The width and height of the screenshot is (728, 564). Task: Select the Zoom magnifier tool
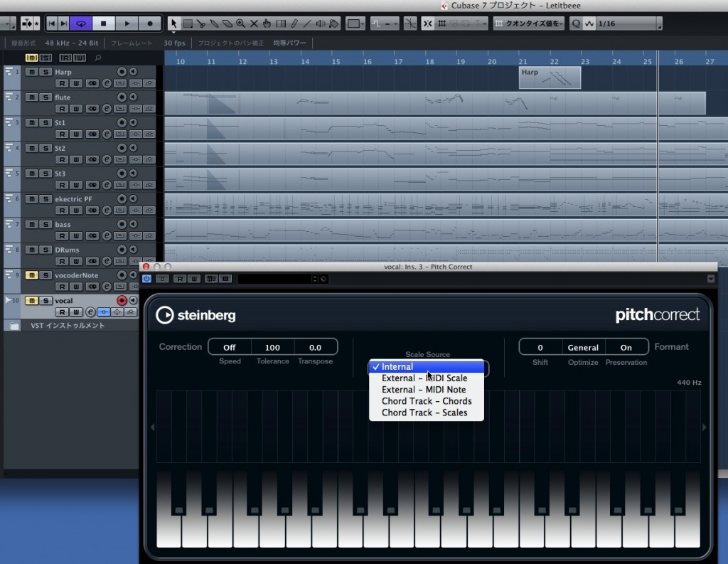click(x=240, y=23)
